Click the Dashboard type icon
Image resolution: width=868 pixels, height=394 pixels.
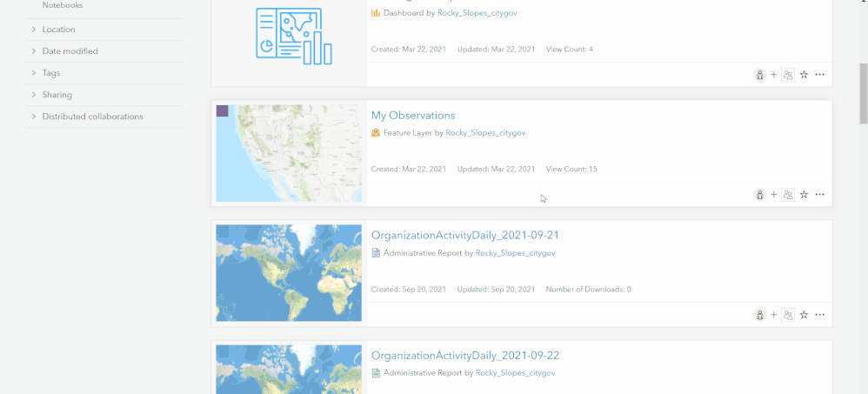376,13
